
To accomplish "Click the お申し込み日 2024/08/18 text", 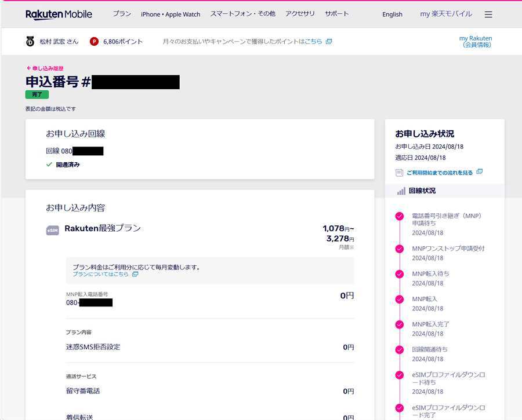I will pyautogui.click(x=429, y=147).
